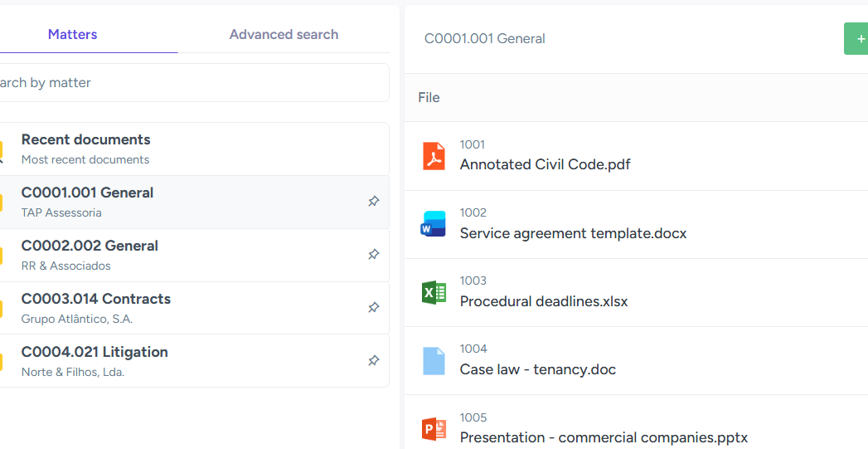The height and width of the screenshot is (449, 868).
Task: Click the Excel icon for Procedural deadlines
Action: pos(434,293)
